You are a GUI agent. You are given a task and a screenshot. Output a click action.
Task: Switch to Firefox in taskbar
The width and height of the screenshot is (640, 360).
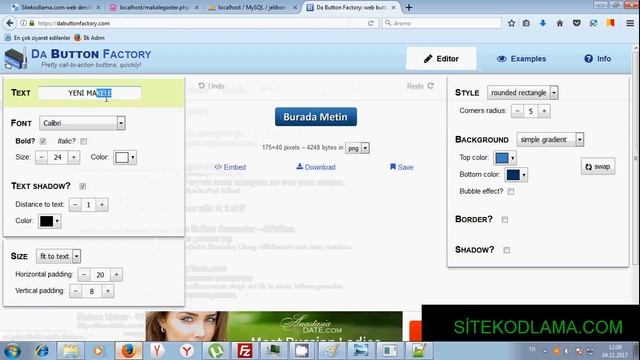click(128, 351)
